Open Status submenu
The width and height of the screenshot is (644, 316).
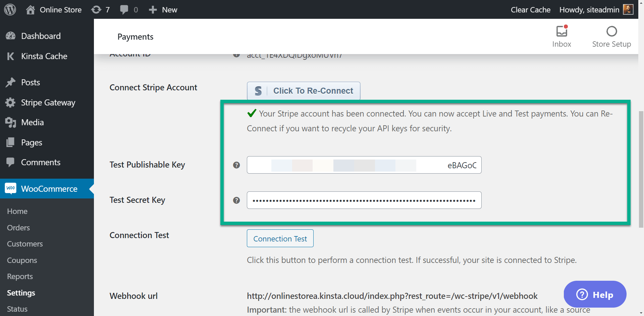pos(17,309)
